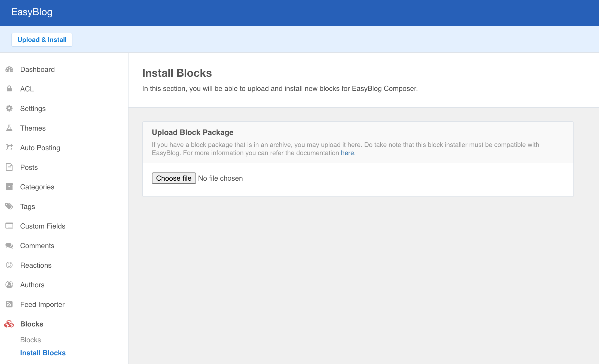Click the 'Upload Block Package' heading
The height and width of the screenshot is (364, 599).
click(x=192, y=132)
